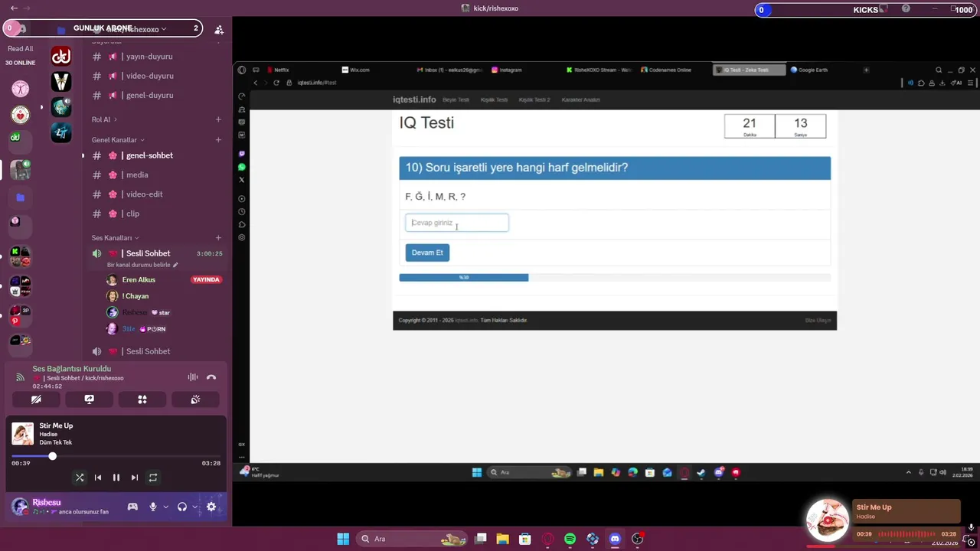Open Kişilik Testi 2 nav link
The width and height of the screenshot is (980, 551).
534,99
